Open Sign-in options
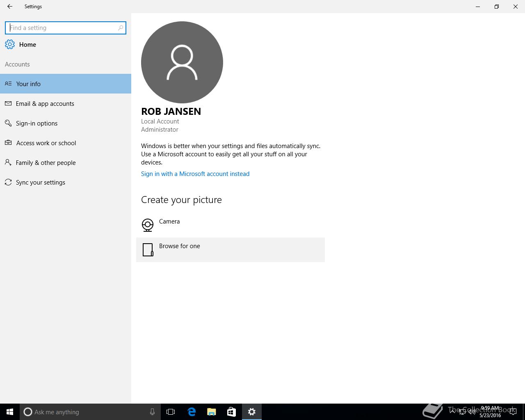This screenshot has height=420, width=525. 66,123
